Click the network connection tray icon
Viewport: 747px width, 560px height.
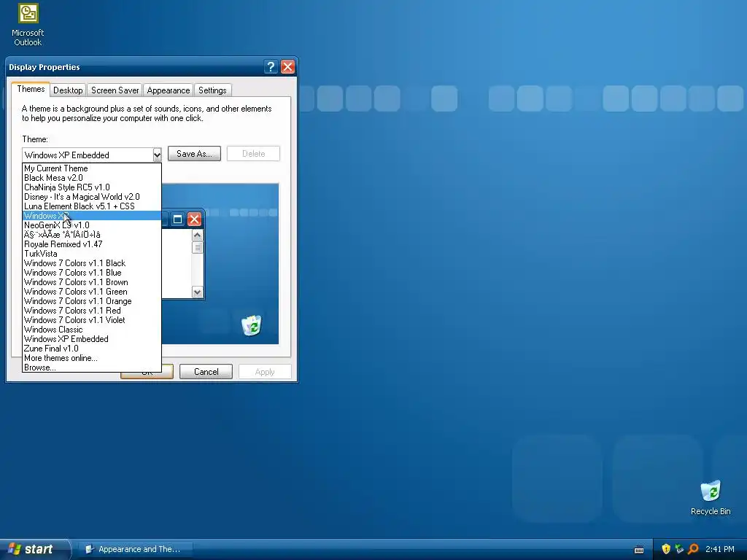[679, 549]
